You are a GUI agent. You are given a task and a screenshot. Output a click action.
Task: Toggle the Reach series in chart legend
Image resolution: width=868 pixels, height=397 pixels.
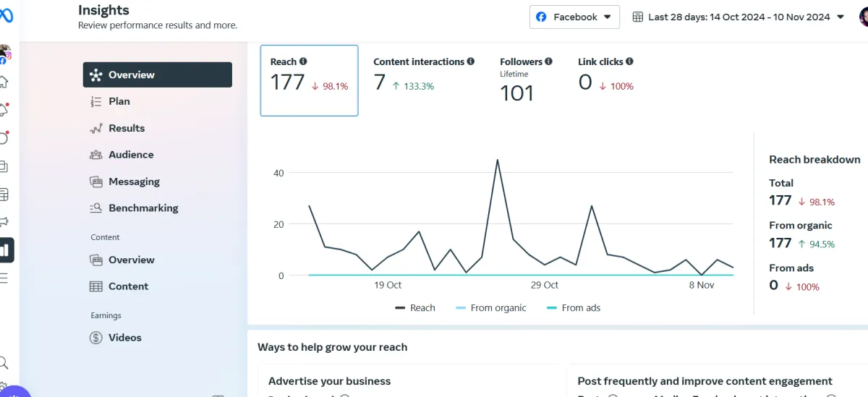[x=415, y=308]
